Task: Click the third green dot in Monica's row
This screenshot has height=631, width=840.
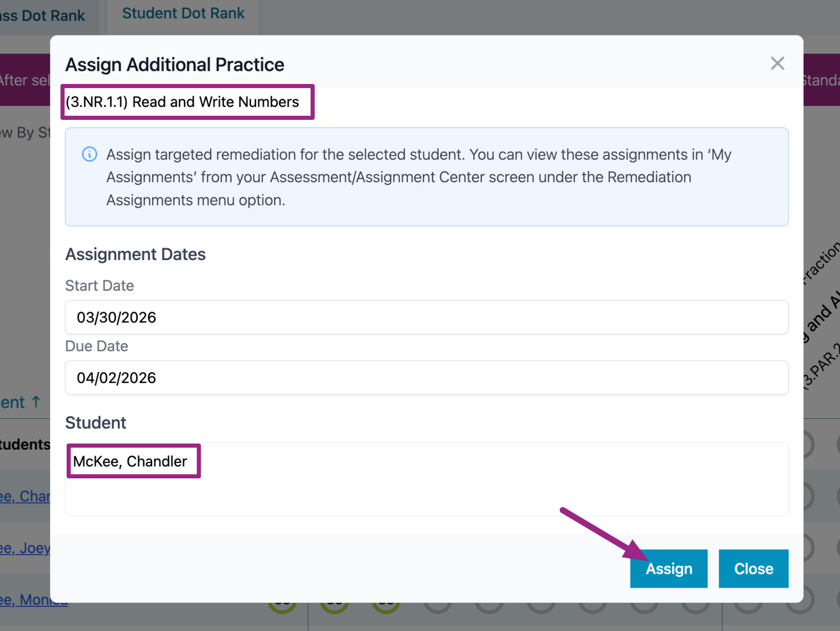Action: tap(386, 607)
